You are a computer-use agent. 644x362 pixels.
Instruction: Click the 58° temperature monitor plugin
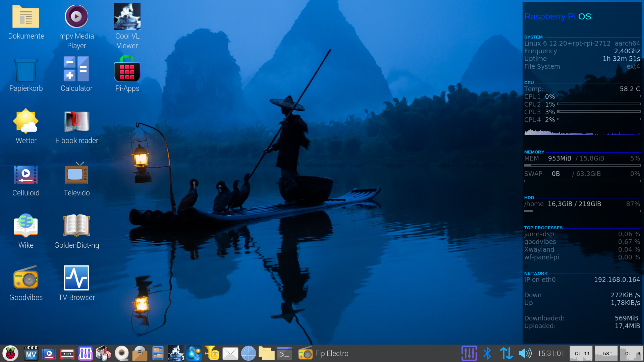tap(606, 354)
